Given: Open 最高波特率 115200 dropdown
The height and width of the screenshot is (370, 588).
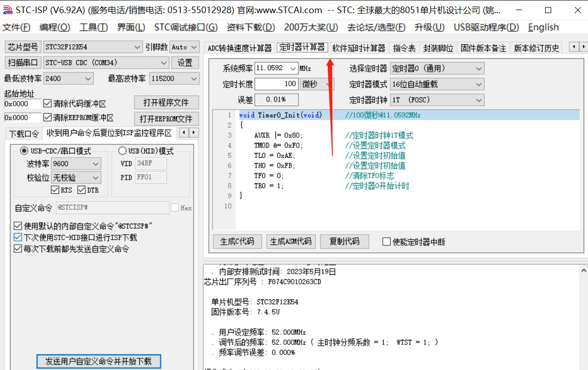Looking at the screenshot, I should [x=174, y=78].
